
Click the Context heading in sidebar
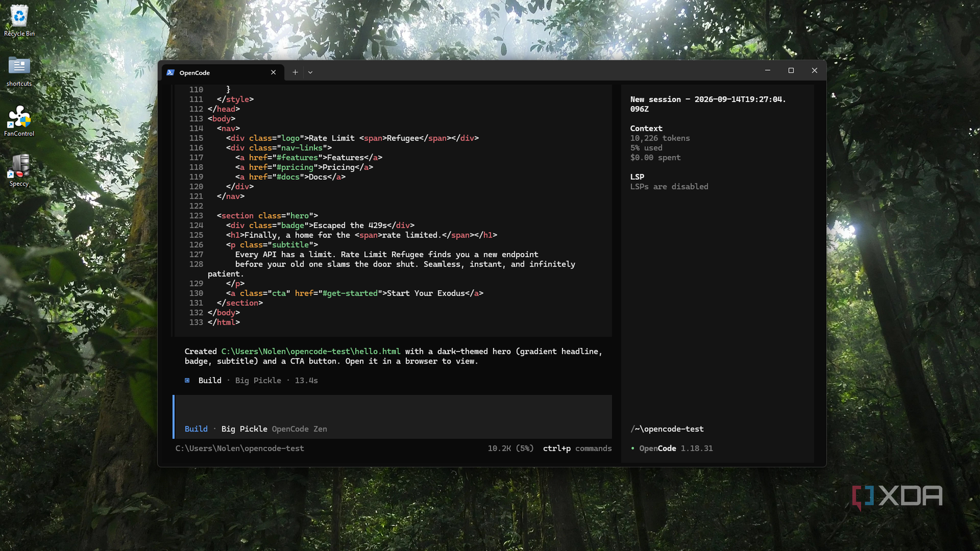click(x=646, y=128)
